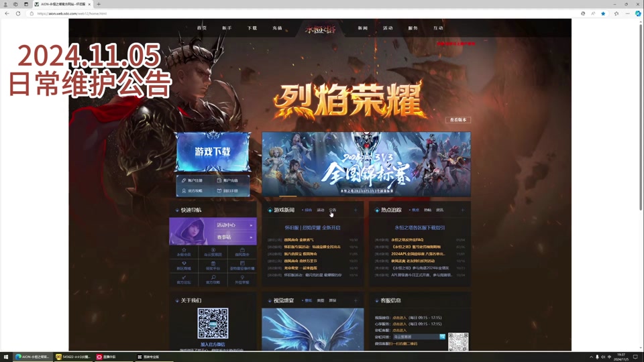
Task: Select the 壁纸 tab in 视觉盛宴
Action: (x=308, y=300)
